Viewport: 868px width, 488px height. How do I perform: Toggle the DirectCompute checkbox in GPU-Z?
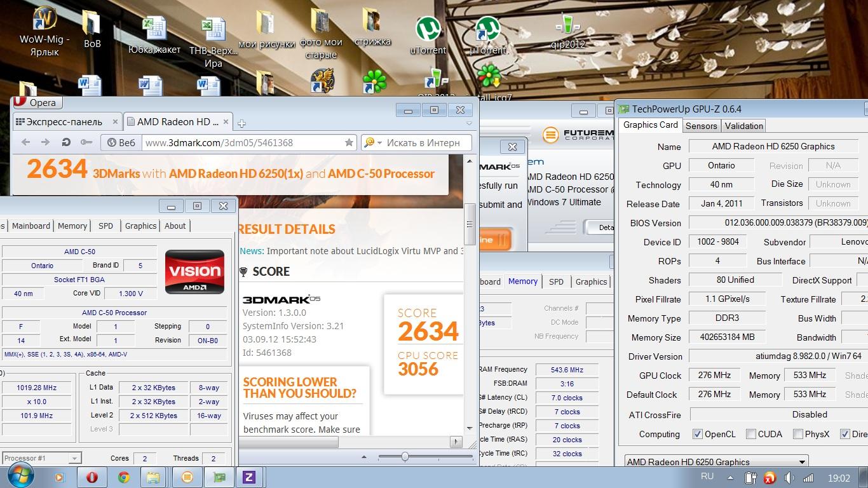[x=844, y=434]
